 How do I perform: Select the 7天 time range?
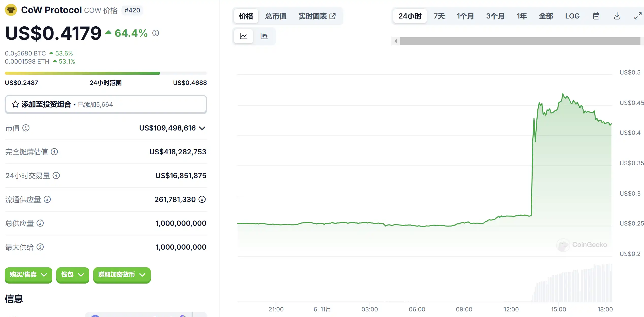[439, 16]
